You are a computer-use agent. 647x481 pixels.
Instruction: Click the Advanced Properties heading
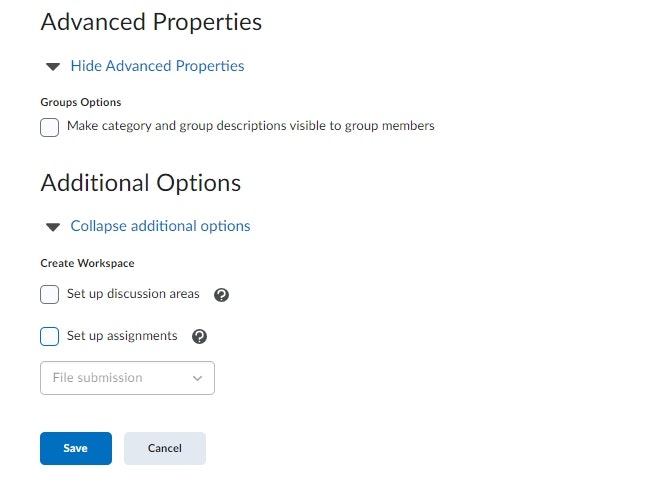click(x=151, y=21)
